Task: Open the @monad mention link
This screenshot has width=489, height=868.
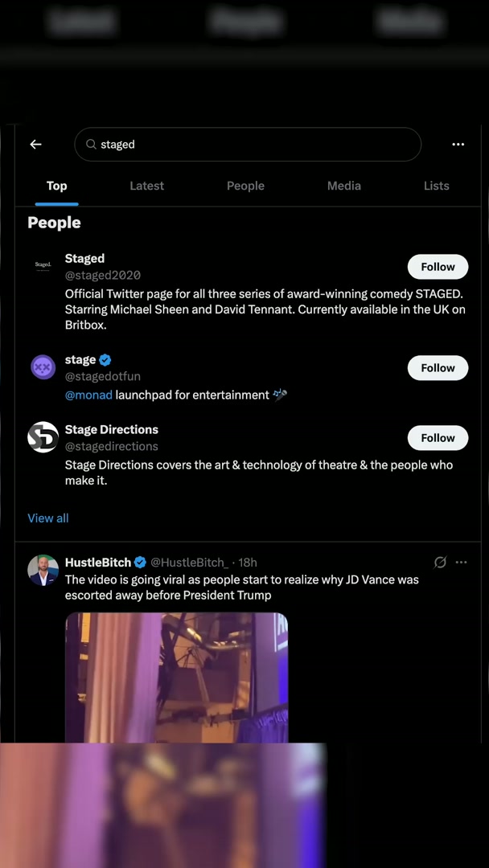Action: (x=88, y=395)
